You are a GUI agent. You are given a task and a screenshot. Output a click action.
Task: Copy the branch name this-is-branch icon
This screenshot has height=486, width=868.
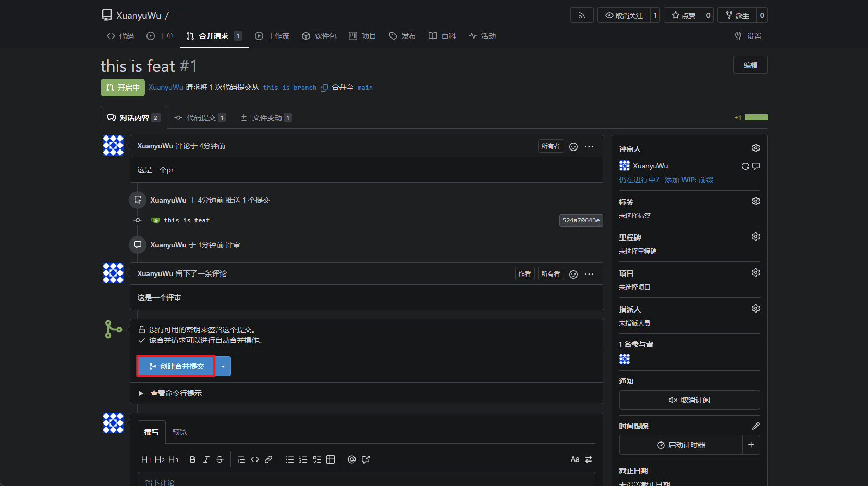coord(324,88)
